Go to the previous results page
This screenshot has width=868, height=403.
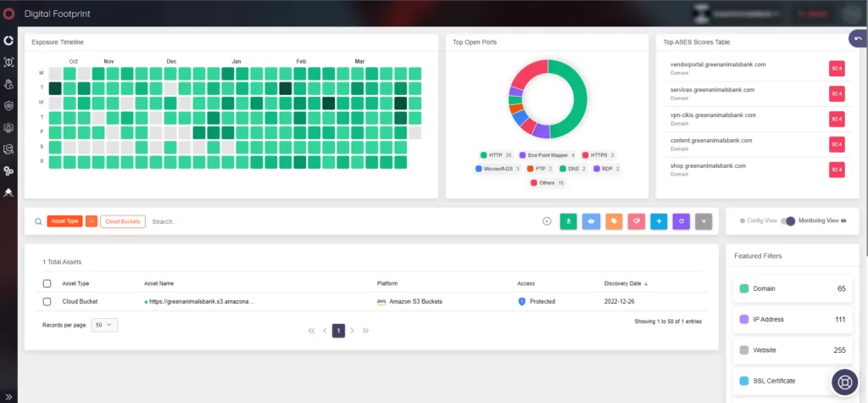(x=325, y=331)
